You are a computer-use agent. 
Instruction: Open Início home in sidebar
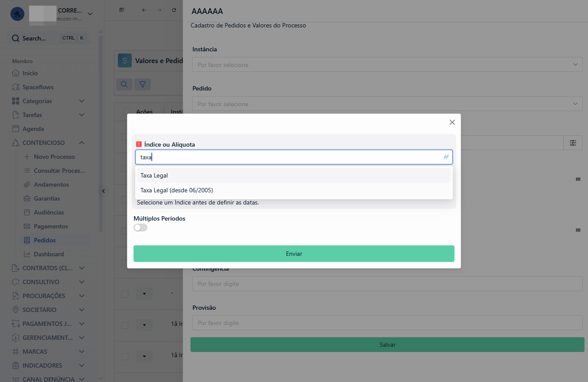(30, 73)
